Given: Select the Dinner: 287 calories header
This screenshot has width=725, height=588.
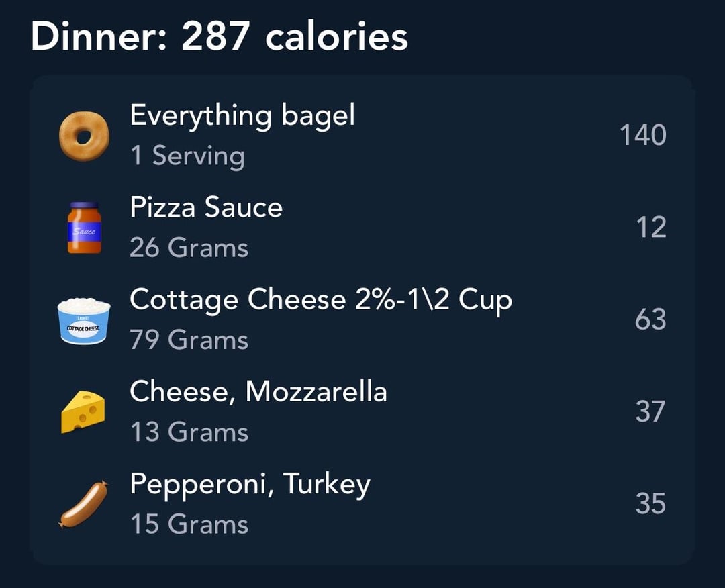Looking at the screenshot, I should pyautogui.click(x=220, y=36).
